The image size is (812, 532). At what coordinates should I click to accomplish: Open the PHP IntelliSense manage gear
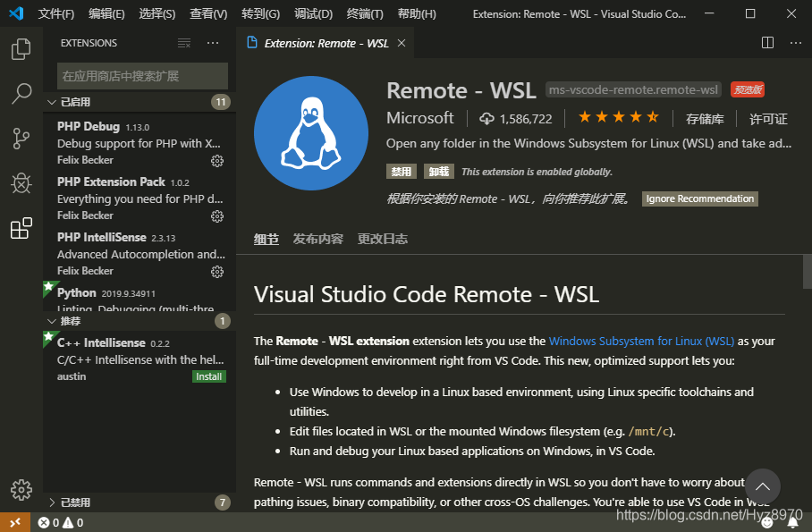coord(217,272)
